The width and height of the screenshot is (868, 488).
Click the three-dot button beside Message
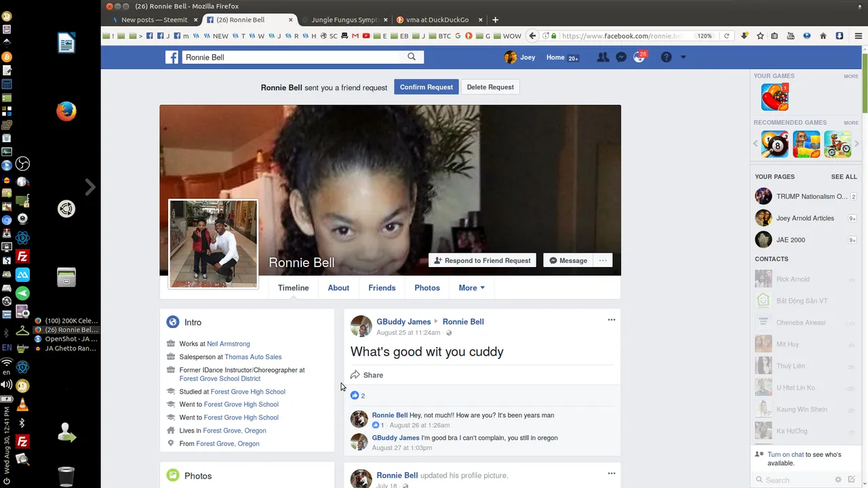pos(602,260)
